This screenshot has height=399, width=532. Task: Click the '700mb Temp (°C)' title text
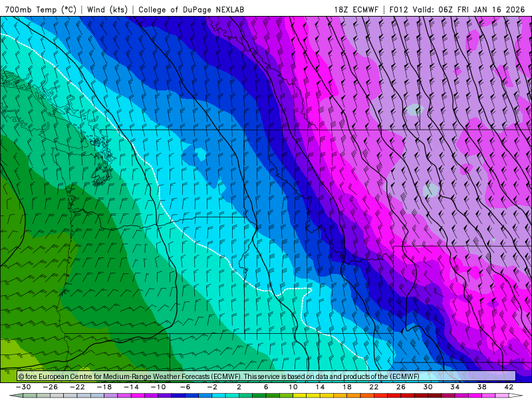pos(41,9)
